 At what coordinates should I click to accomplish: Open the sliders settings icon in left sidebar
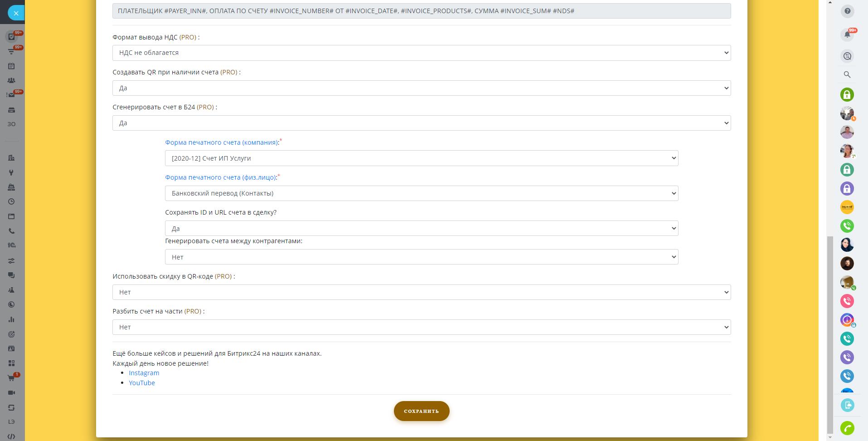tap(11, 260)
